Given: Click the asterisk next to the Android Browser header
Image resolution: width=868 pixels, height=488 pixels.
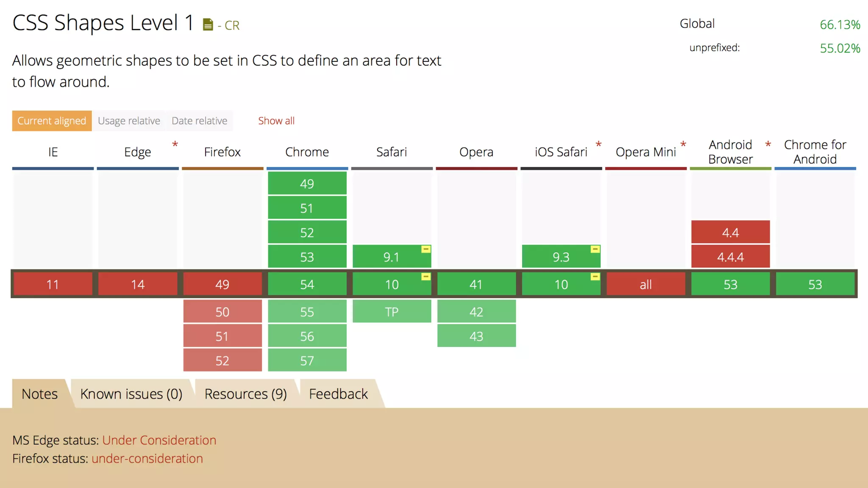Looking at the screenshot, I should tap(768, 145).
